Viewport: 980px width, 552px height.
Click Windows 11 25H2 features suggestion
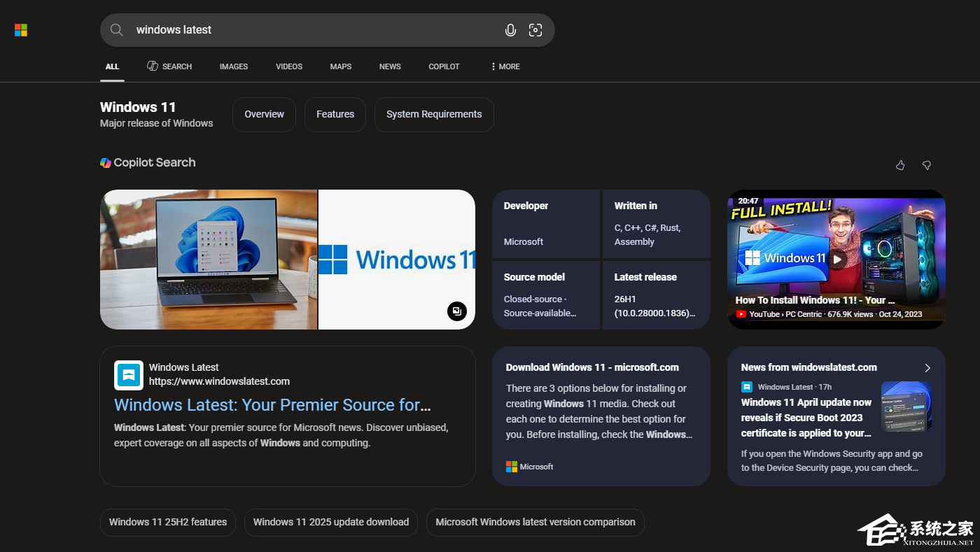coord(168,523)
